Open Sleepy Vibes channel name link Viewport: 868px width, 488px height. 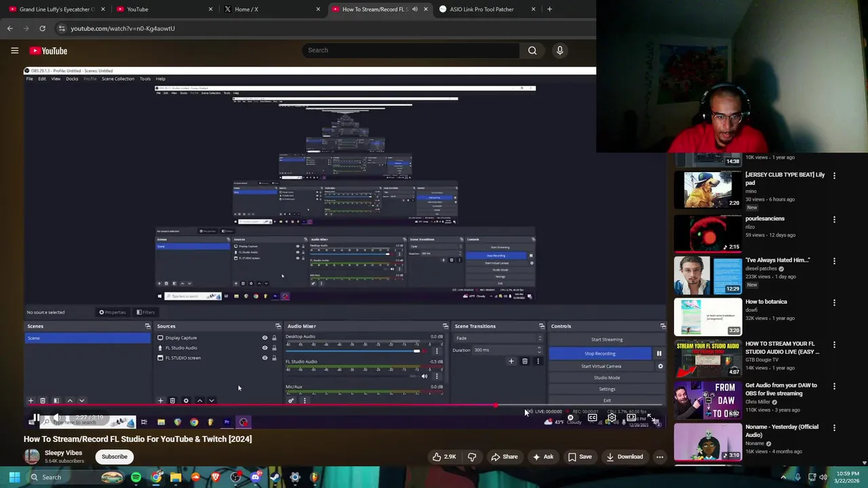63,453
